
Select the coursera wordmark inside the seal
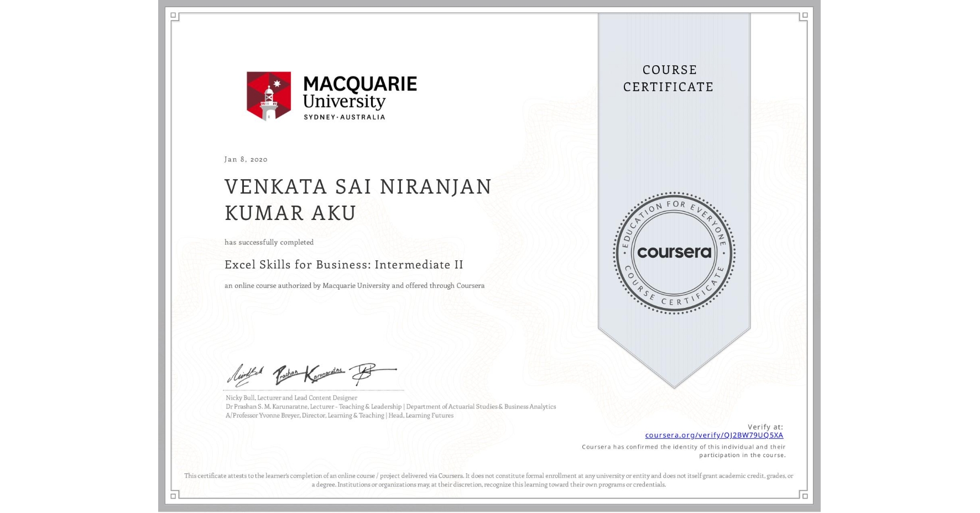point(674,253)
